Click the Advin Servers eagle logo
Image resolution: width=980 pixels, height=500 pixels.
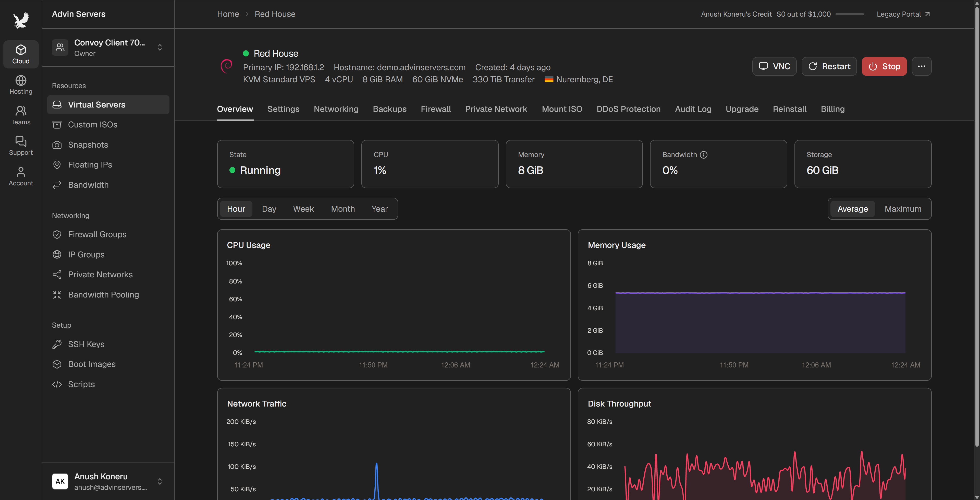pos(21,20)
